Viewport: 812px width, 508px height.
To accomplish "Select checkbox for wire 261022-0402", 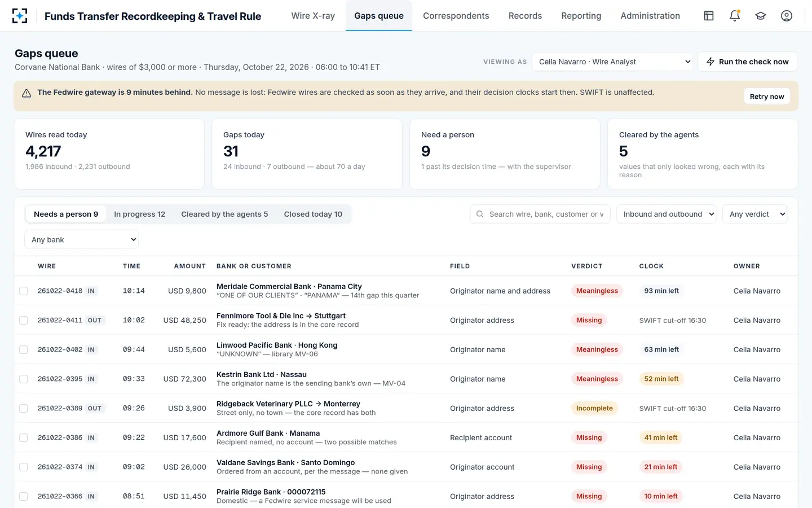I will (x=24, y=350).
